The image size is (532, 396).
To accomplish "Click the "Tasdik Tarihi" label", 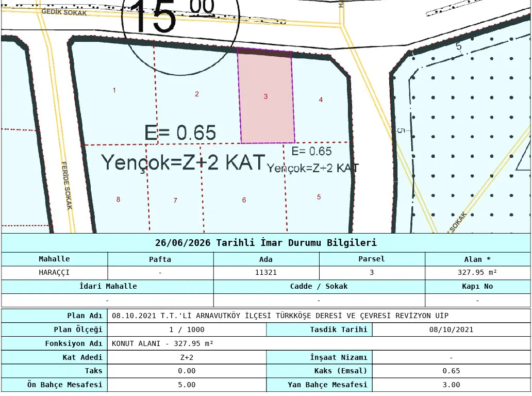I will click(339, 329).
